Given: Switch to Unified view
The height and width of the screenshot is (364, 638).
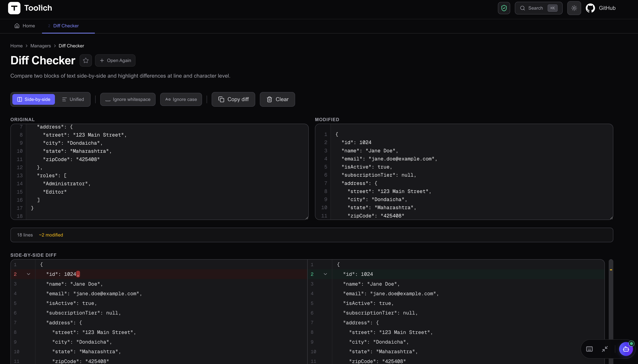Looking at the screenshot, I should (x=73, y=99).
